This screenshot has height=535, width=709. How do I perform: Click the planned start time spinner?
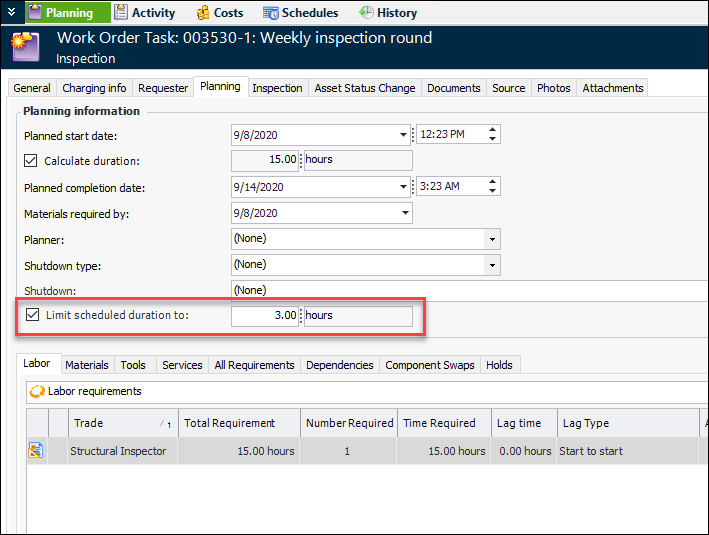click(492, 135)
